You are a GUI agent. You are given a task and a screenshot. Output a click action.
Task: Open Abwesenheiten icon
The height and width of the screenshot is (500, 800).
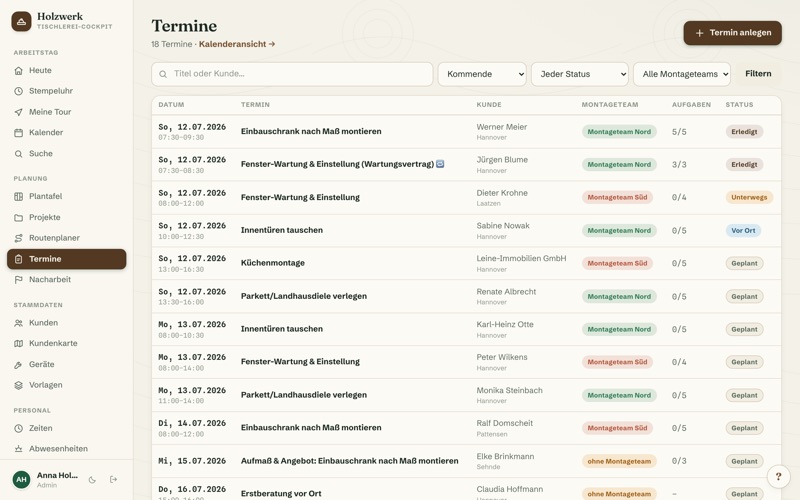click(x=18, y=449)
